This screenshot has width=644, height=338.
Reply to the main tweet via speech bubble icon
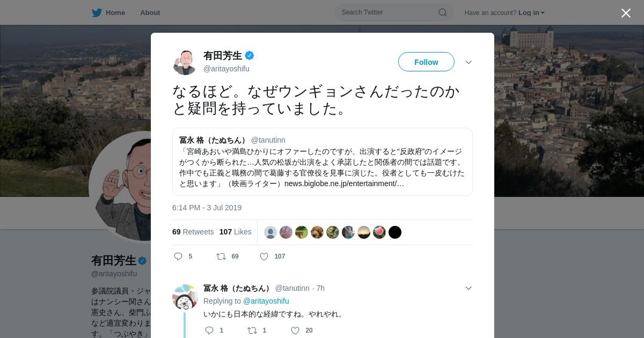tap(179, 256)
